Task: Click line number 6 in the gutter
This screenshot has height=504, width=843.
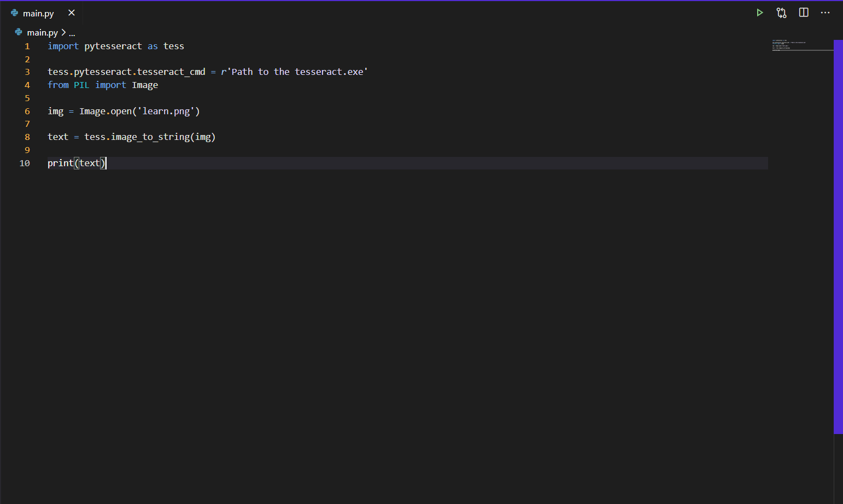Action: point(27,112)
